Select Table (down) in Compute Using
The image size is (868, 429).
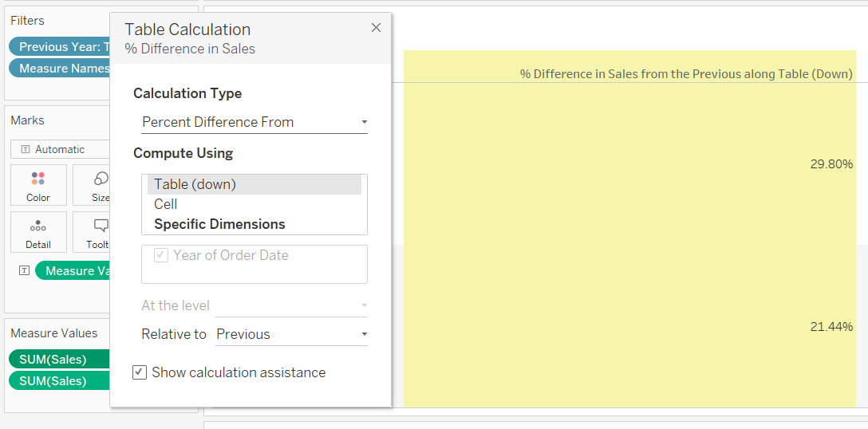point(195,184)
